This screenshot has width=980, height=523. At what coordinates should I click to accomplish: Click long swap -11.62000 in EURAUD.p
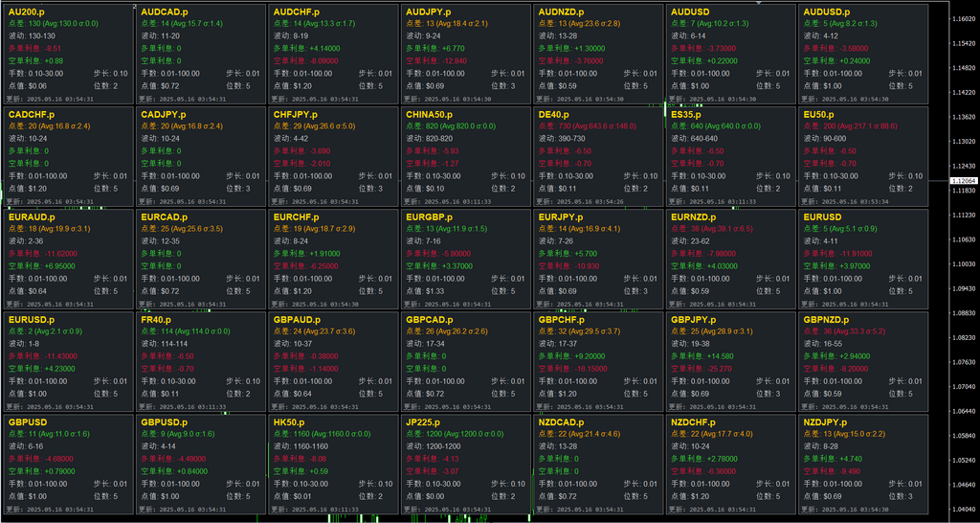44,254
